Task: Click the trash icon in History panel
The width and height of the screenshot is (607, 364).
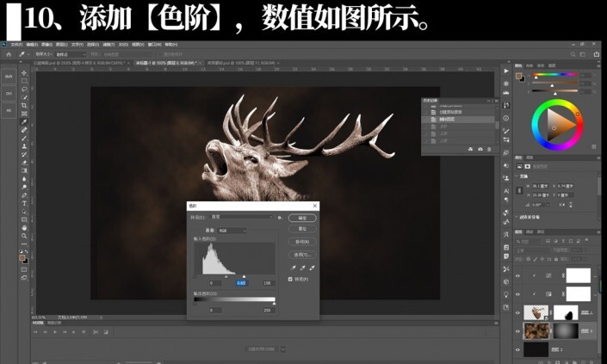Action: (489, 149)
